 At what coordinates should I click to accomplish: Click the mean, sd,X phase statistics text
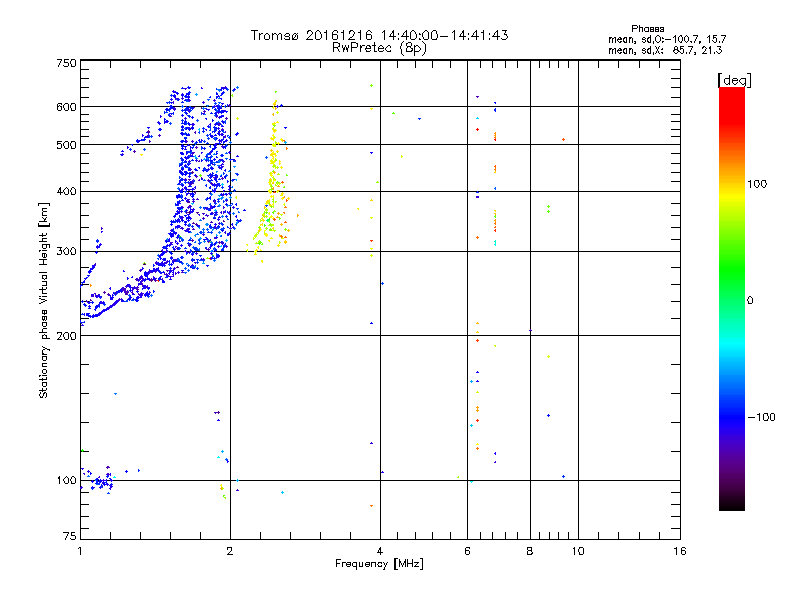(x=665, y=50)
